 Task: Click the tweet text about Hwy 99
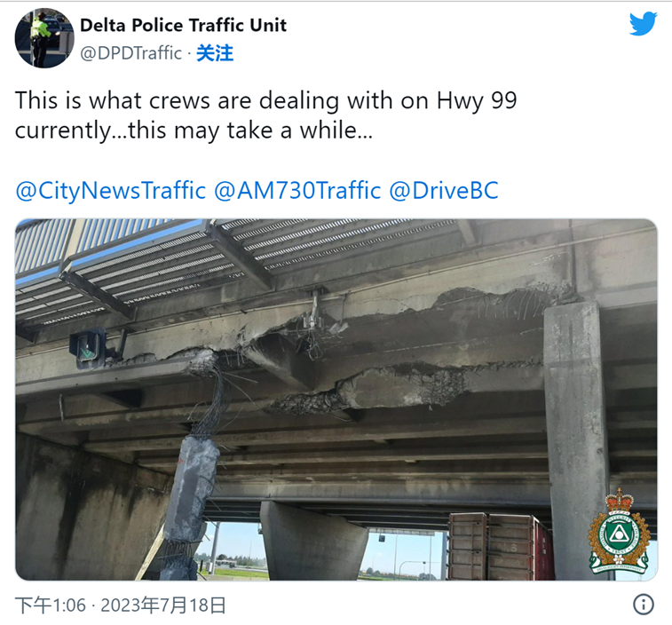[x=265, y=115]
